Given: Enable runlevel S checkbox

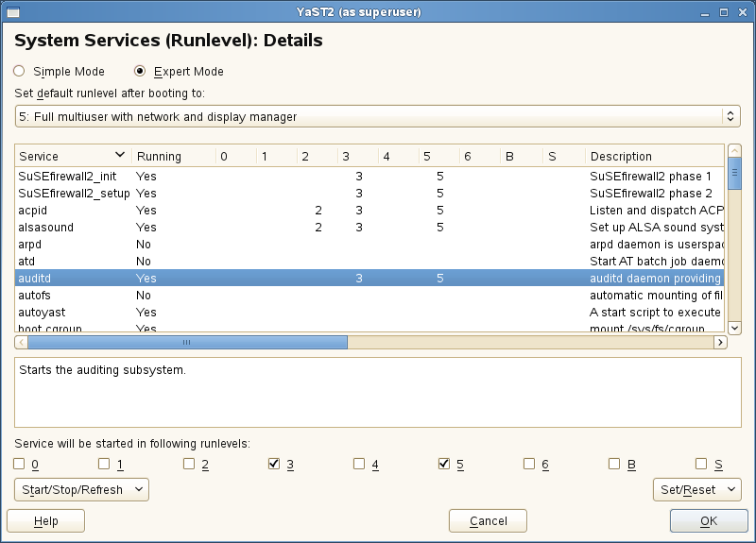Looking at the screenshot, I should point(701,464).
